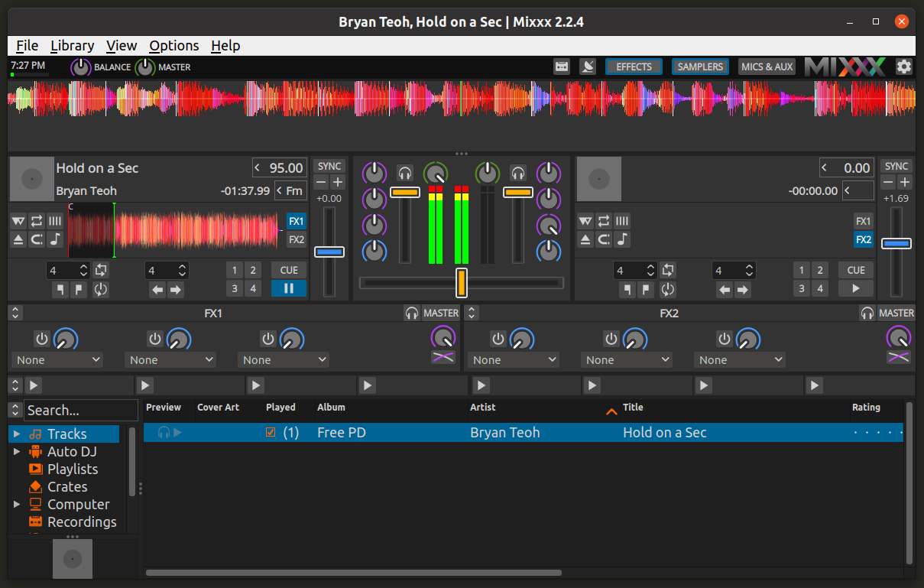Open preferences with the gear icon

point(904,67)
